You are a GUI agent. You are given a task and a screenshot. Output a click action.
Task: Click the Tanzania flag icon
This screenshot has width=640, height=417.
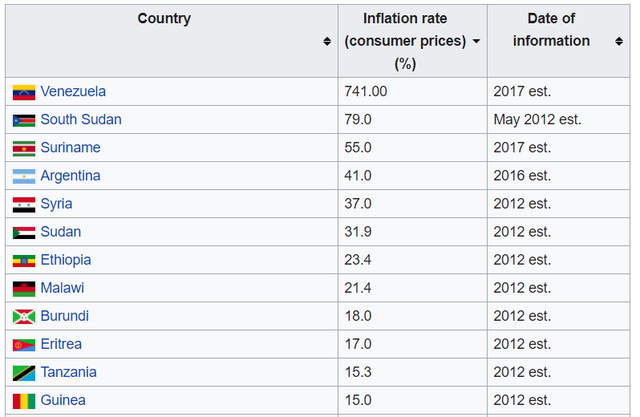[24, 372]
